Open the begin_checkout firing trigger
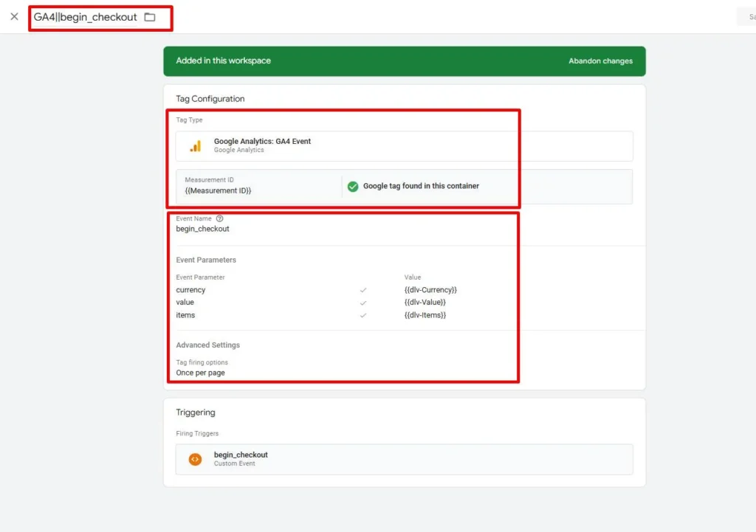Viewport: 756px width, 532px height. (x=404, y=459)
